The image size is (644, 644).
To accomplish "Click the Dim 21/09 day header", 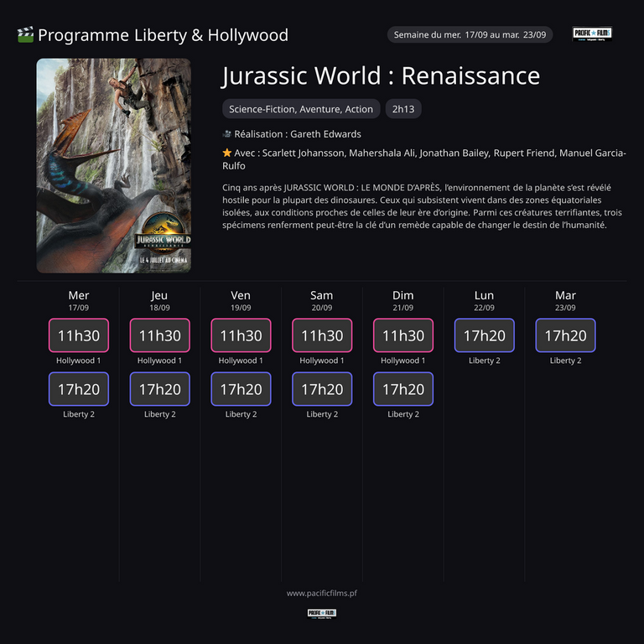I will [x=402, y=300].
